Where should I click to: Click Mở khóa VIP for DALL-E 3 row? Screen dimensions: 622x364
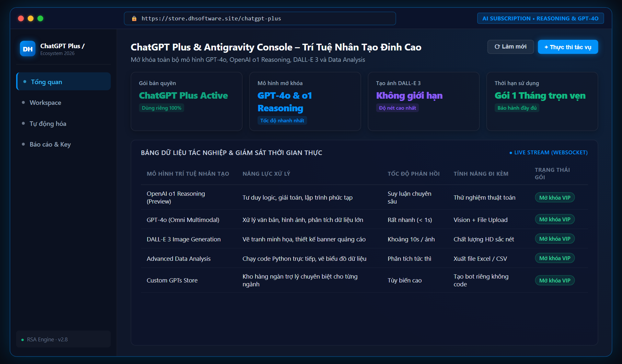(x=555, y=239)
